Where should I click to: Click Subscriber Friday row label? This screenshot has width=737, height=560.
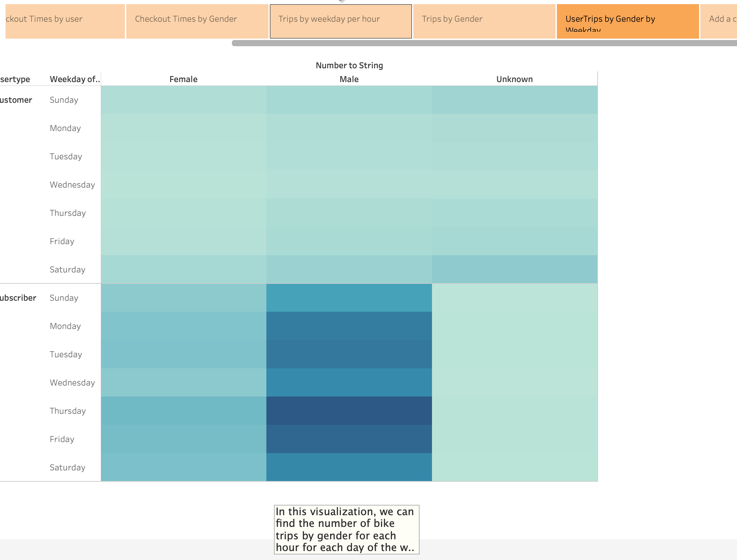(62, 439)
